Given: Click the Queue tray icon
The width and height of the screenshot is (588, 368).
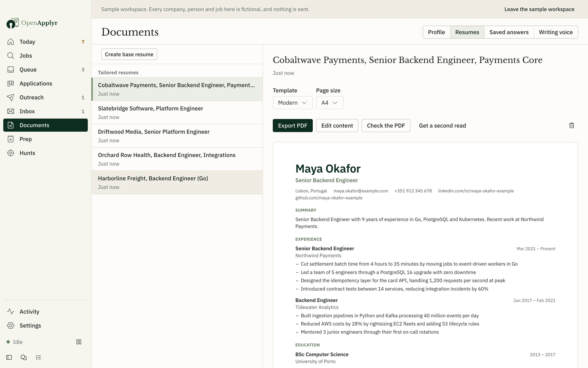Looking at the screenshot, I should point(10,69).
